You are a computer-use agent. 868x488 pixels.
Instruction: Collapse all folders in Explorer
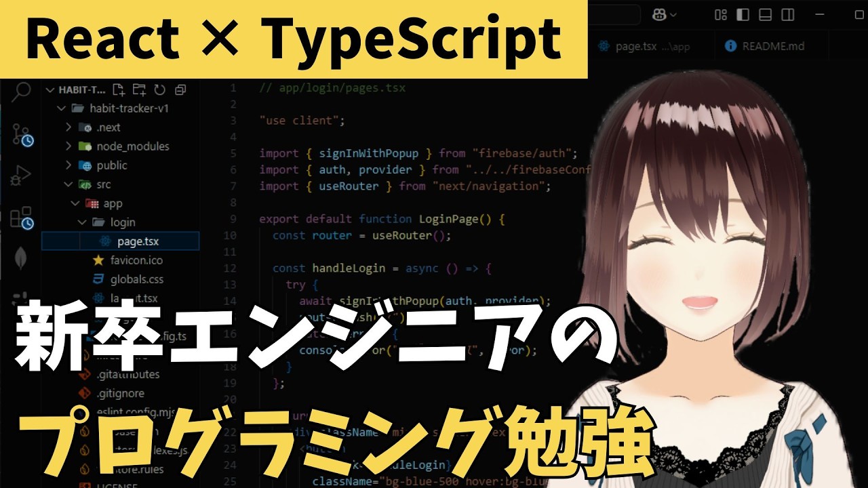point(180,89)
